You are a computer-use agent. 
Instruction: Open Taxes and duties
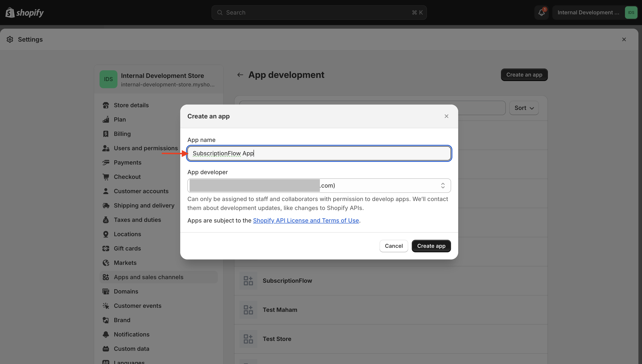click(158, 220)
